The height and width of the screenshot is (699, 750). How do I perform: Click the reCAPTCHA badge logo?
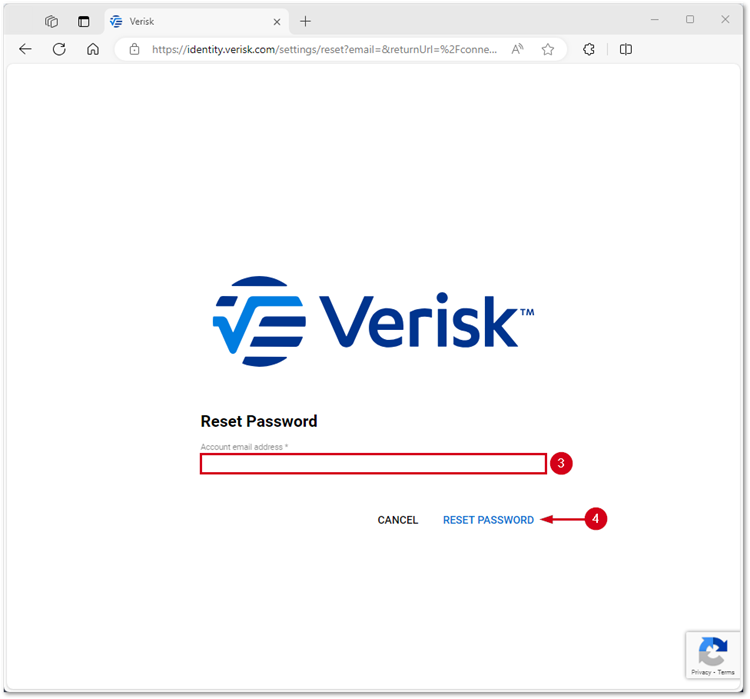713,651
